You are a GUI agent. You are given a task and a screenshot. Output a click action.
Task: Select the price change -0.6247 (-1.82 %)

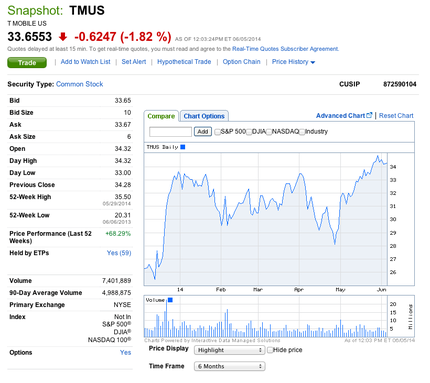click(123, 37)
